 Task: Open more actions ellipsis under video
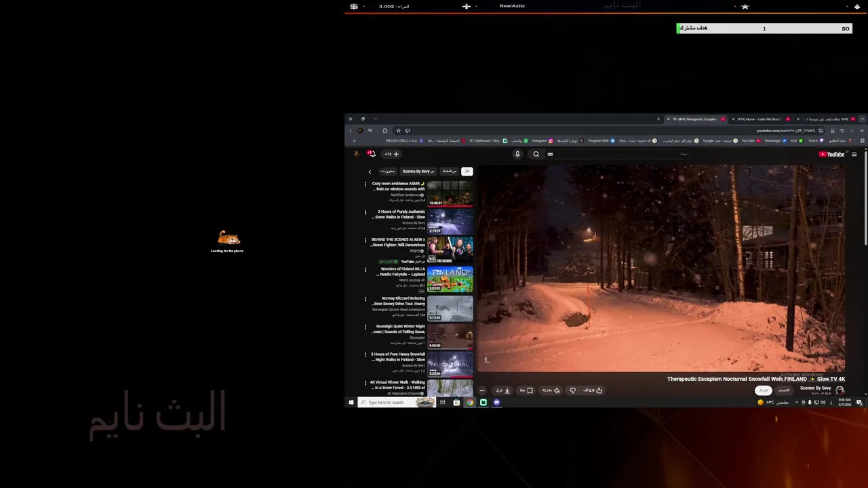coord(482,390)
